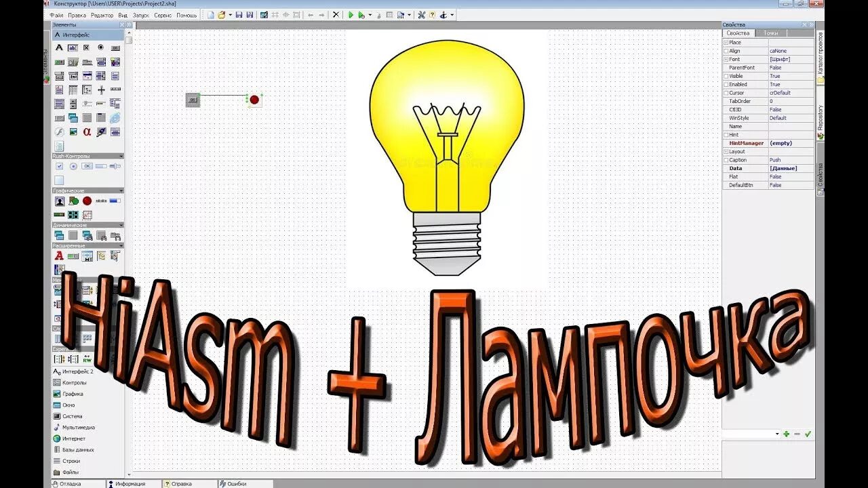Image resolution: width=868 pixels, height=488 pixels.
Task: Click the Caption value 'Push' field
Action: click(x=791, y=160)
